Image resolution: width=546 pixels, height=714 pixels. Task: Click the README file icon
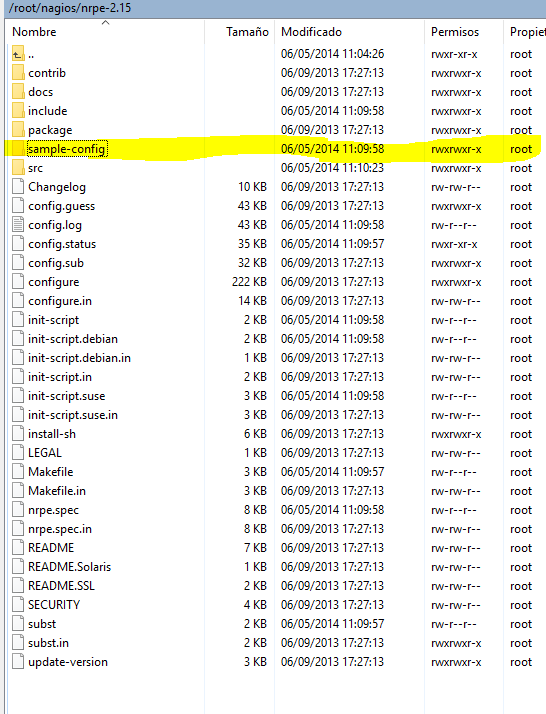point(18,547)
